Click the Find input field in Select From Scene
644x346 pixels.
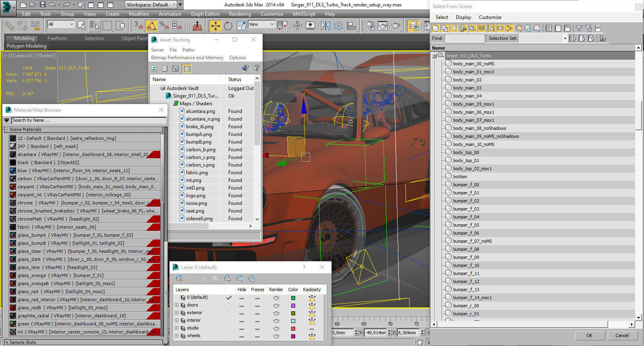pos(465,38)
